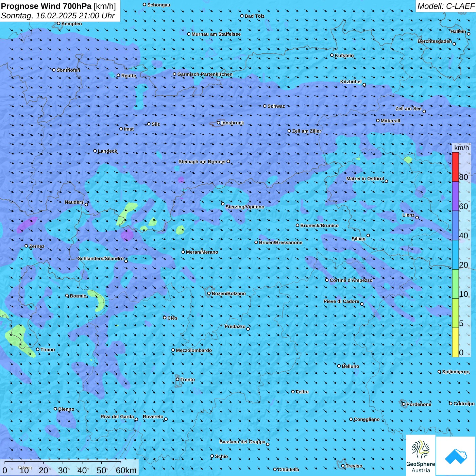Click the Berchtesgaden label

[435, 41]
